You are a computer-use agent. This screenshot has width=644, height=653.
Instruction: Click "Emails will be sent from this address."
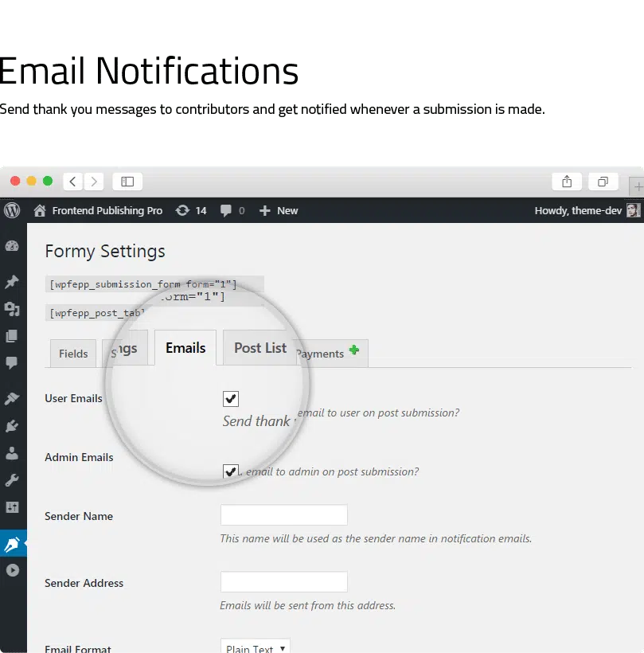307,605
